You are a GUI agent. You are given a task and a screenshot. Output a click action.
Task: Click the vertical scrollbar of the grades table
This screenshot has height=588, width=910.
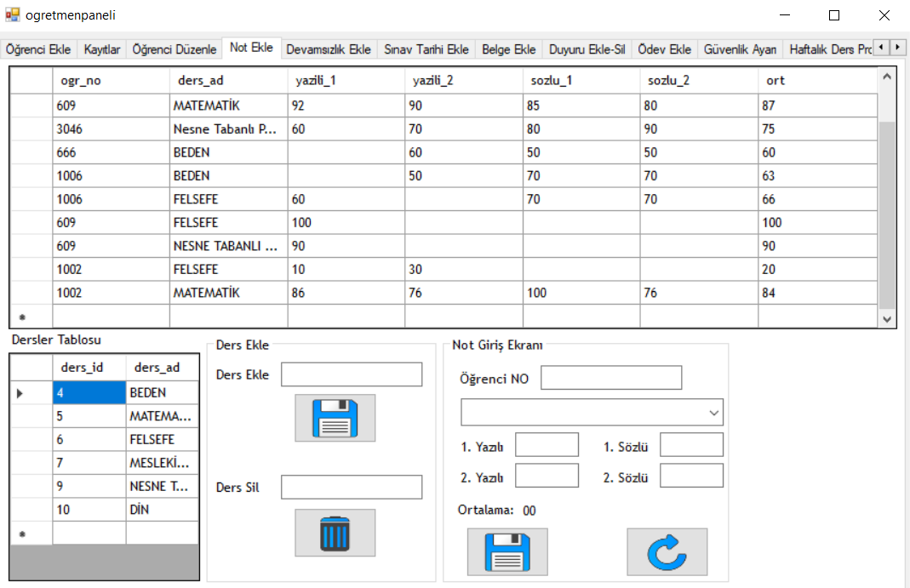[x=888, y=196]
